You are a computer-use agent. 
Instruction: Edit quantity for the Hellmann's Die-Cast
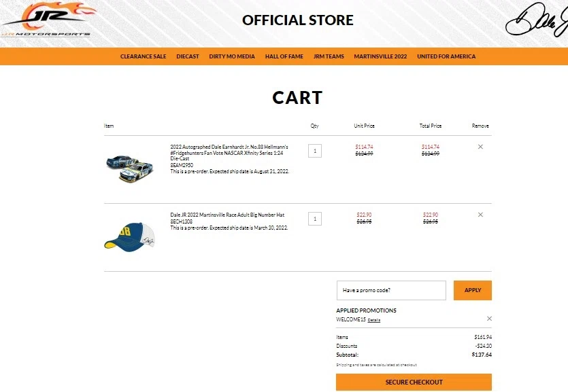pyautogui.click(x=315, y=151)
